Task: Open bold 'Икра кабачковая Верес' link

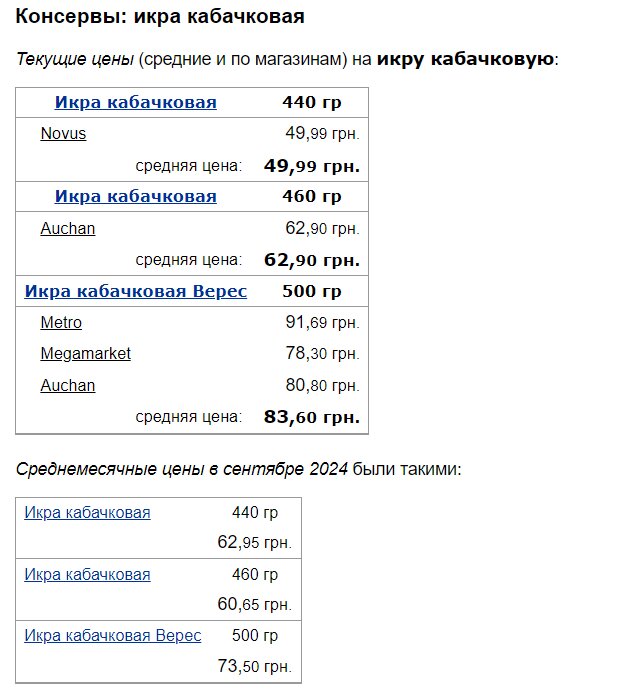Action: point(135,292)
